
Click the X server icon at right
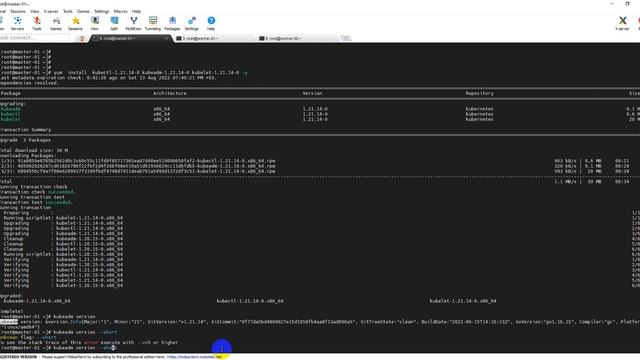(x=622, y=23)
